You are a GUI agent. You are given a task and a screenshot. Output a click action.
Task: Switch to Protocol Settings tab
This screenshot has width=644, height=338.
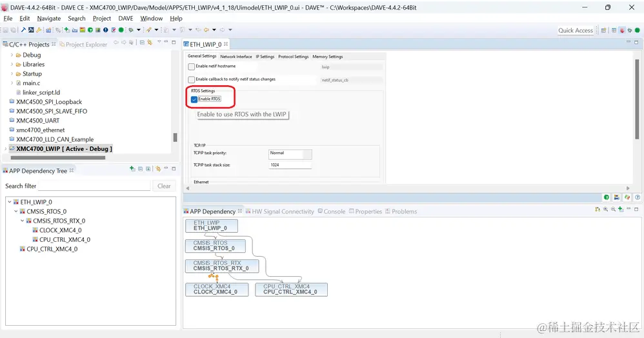pyautogui.click(x=293, y=57)
